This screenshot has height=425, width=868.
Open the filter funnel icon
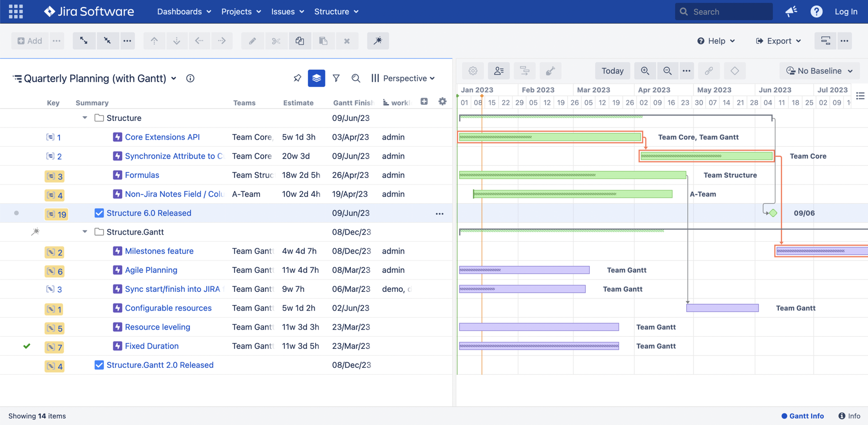pyautogui.click(x=336, y=78)
